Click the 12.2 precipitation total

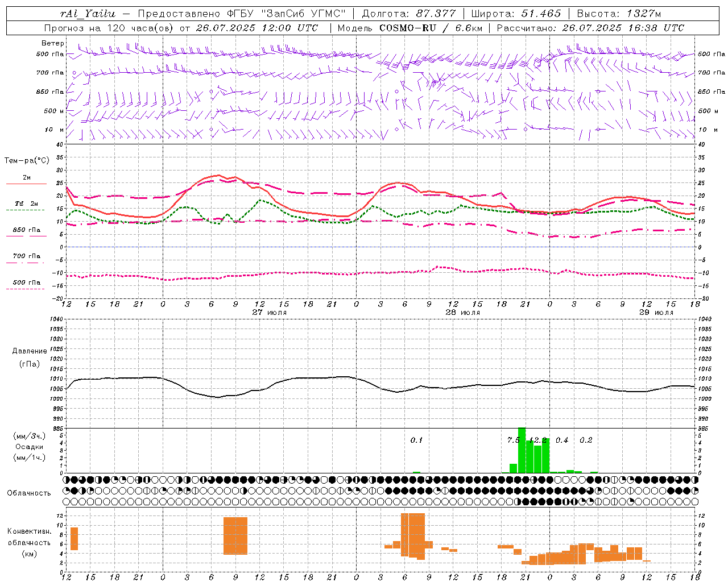537,440
